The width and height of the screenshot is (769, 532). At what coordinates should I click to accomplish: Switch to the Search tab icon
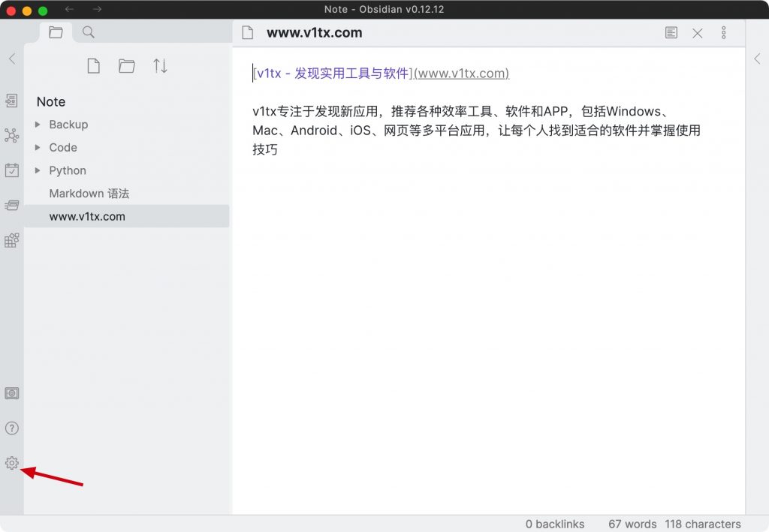pos(89,32)
